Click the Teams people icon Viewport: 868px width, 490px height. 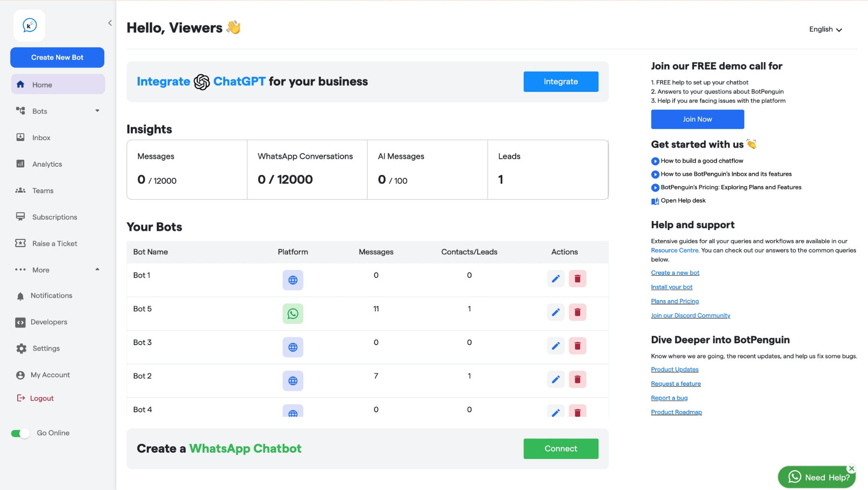(20, 191)
